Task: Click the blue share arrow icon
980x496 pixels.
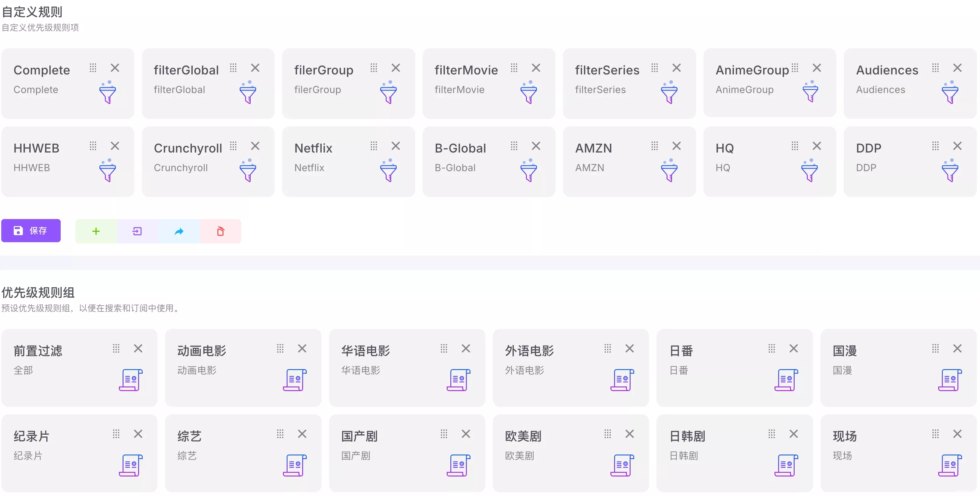Action: coord(179,231)
